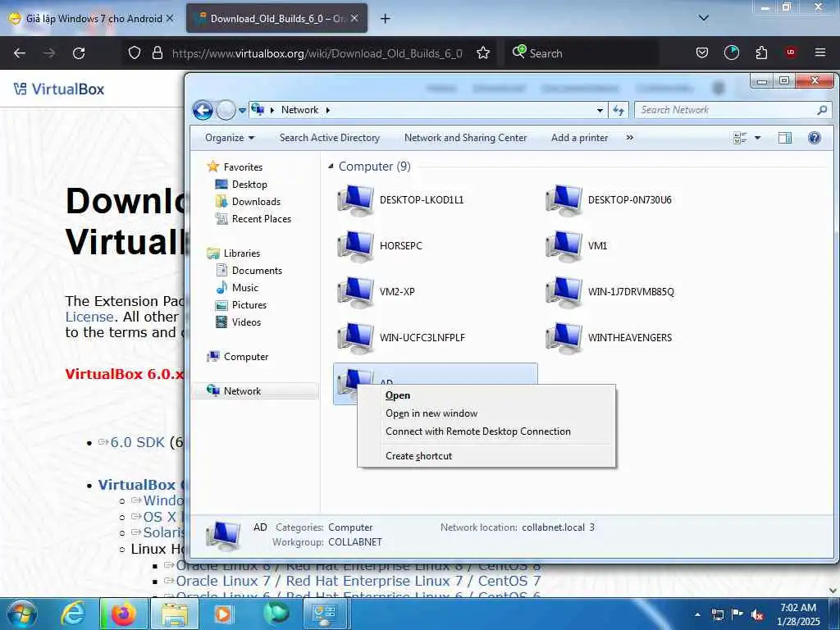Toggle the Explorer preview pane icon
The width and height of the screenshot is (840, 630).
[785, 138]
